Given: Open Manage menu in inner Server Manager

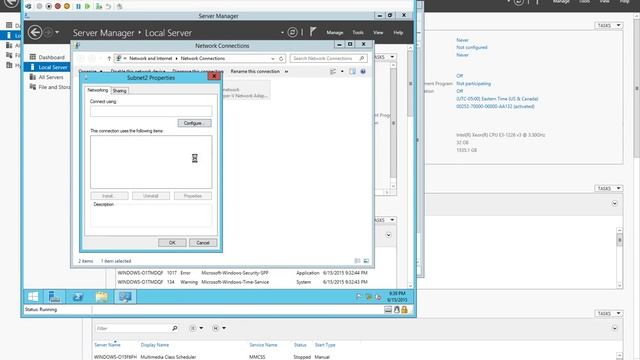Looking at the screenshot, I should 335,33.
